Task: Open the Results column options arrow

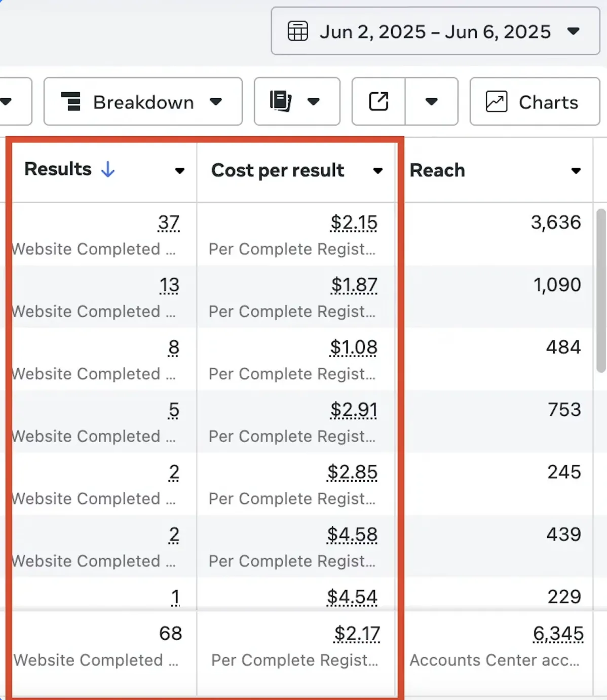Action: pyautogui.click(x=179, y=171)
